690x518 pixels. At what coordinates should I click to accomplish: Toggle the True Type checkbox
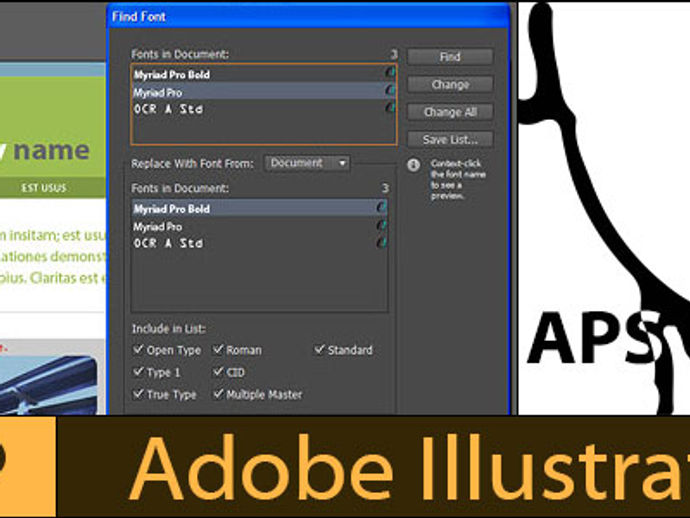(x=138, y=394)
